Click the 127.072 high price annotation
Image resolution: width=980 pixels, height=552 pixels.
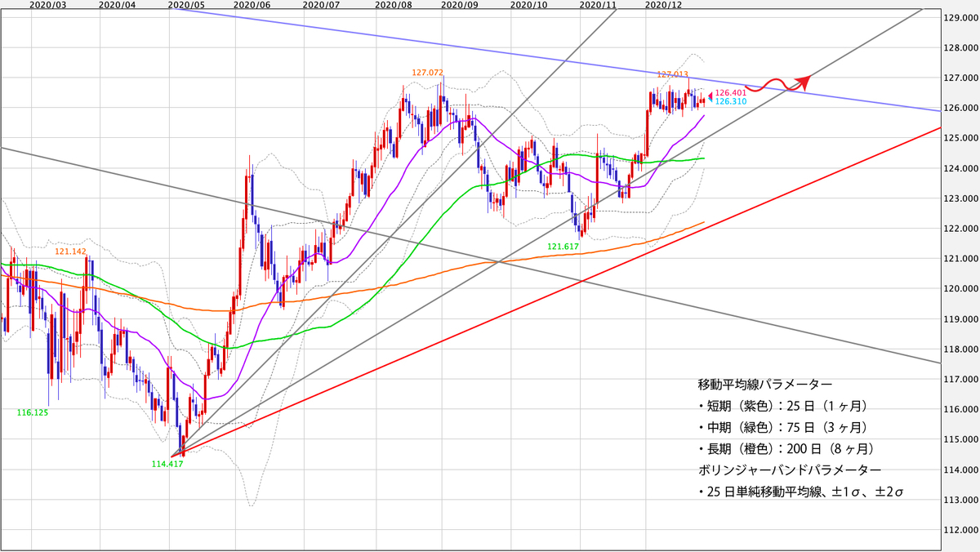coord(427,73)
